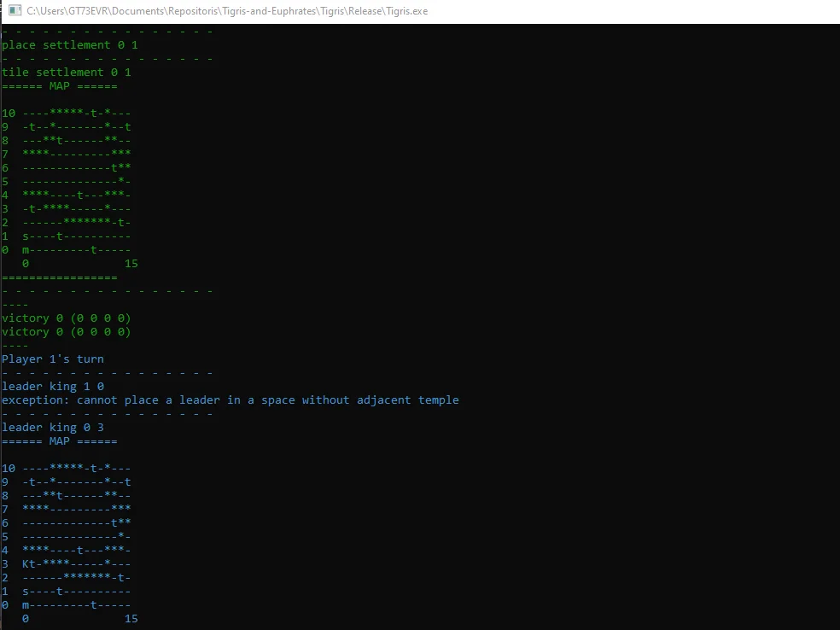Click row 3 '-t-****' in the green map
Screen dimensions: 840x630
(67, 208)
